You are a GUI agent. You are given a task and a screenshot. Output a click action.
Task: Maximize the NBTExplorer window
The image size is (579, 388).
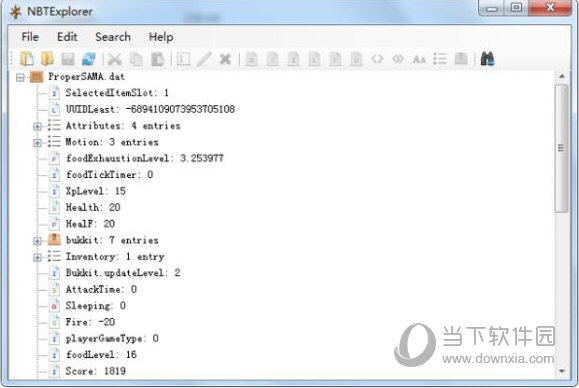(517, 8)
